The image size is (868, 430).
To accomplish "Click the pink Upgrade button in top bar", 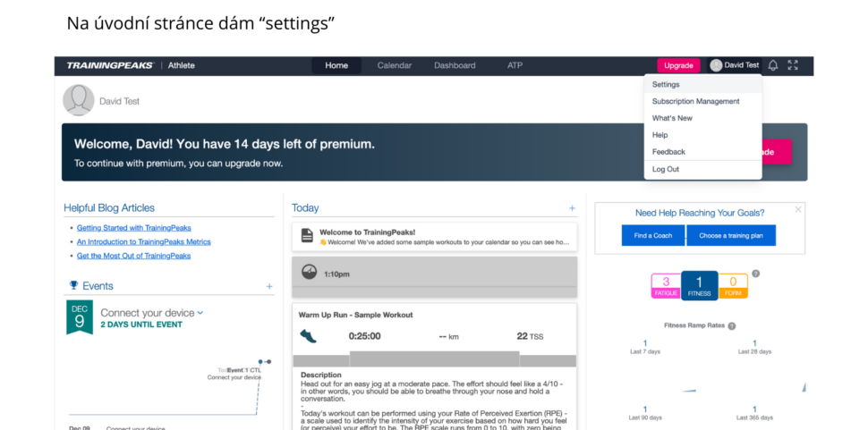I will (x=678, y=65).
